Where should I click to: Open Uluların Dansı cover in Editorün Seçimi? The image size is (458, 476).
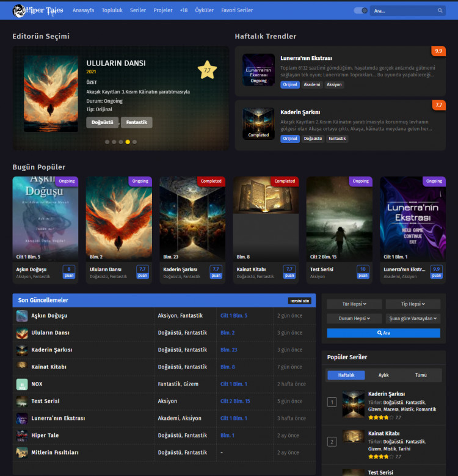coord(51,93)
